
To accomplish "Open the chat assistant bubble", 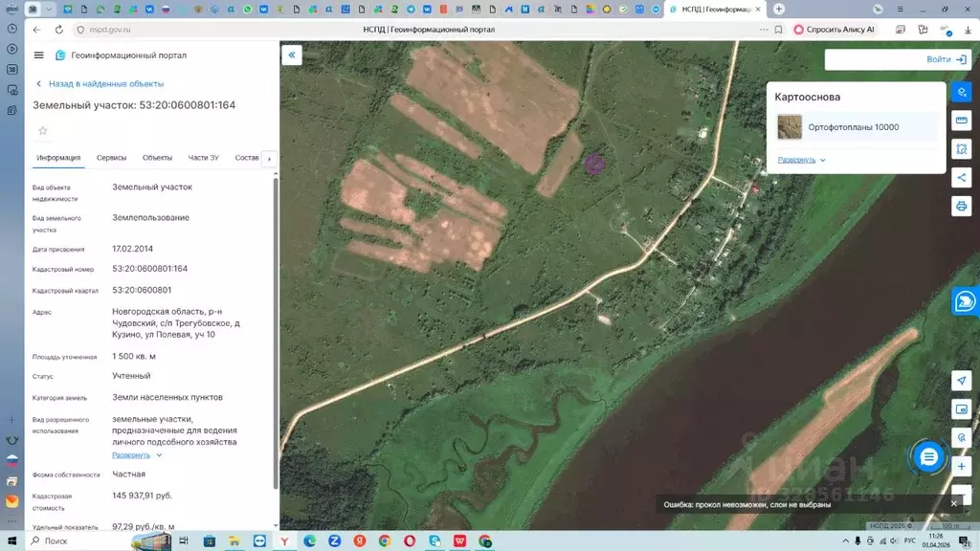I will coord(927,457).
